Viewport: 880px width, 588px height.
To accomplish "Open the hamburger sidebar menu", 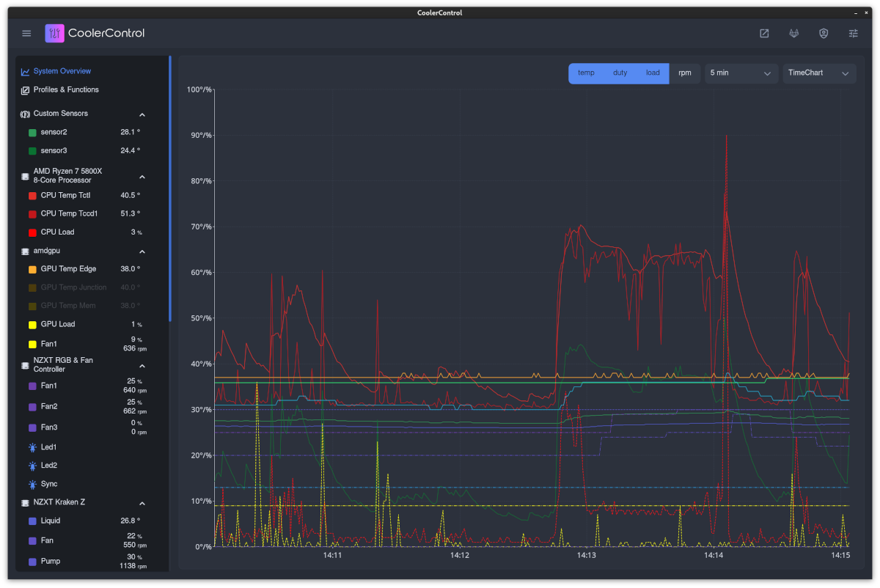I will [26, 33].
